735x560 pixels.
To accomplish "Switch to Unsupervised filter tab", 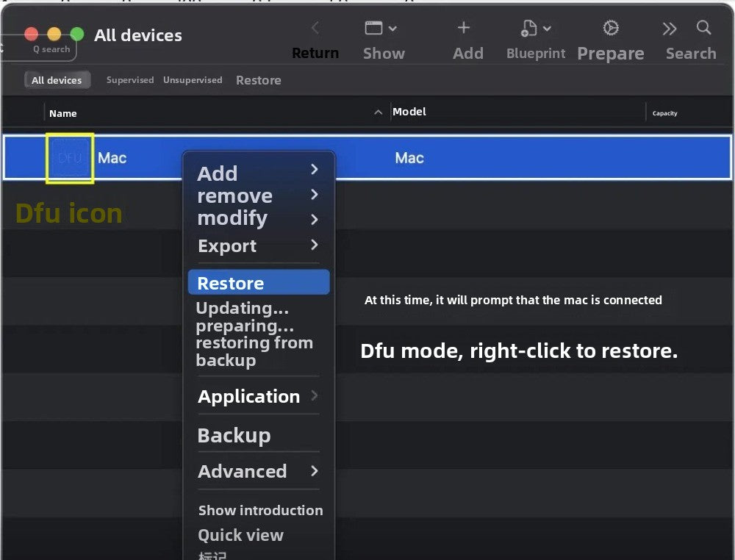I will tap(193, 79).
